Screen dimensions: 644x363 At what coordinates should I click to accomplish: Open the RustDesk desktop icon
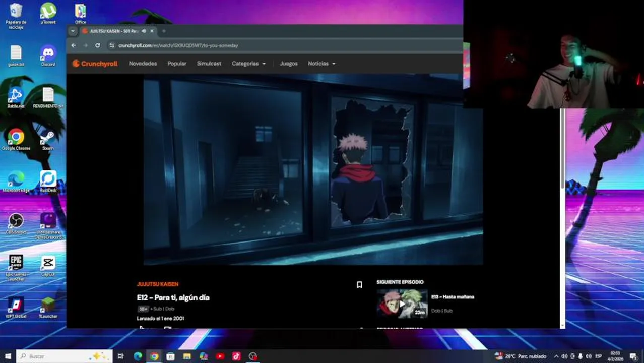48,182
